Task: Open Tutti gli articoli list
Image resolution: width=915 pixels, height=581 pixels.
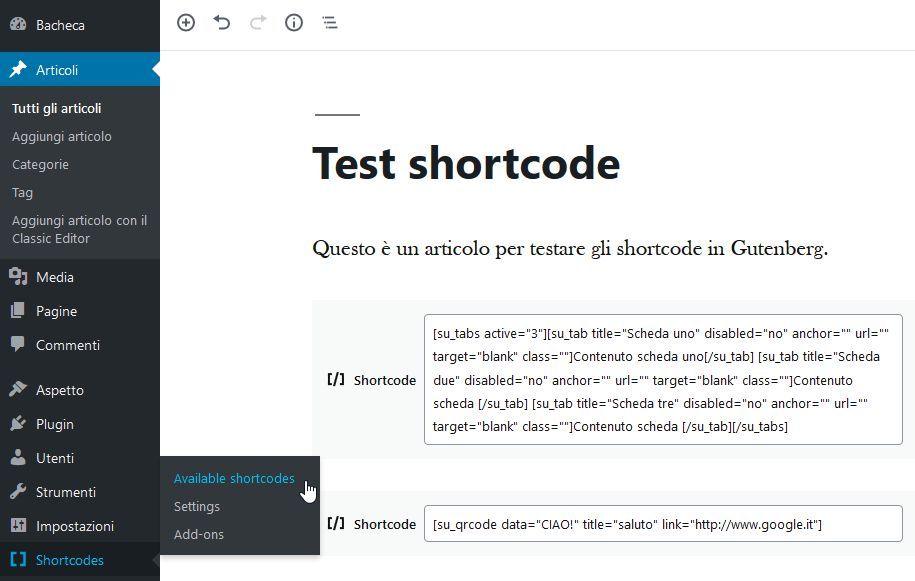Action: tap(57, 108)
